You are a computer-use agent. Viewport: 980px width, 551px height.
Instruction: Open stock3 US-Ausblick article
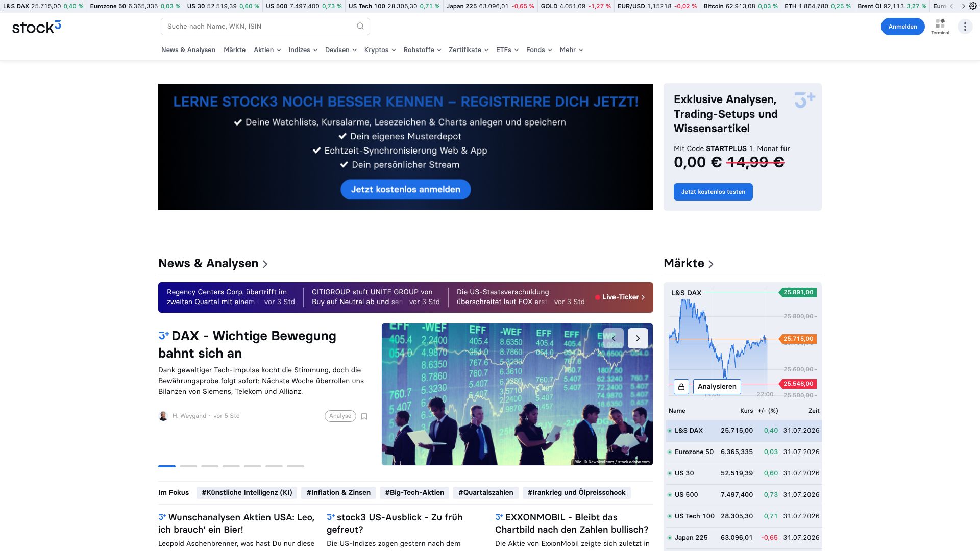(395, 523)
